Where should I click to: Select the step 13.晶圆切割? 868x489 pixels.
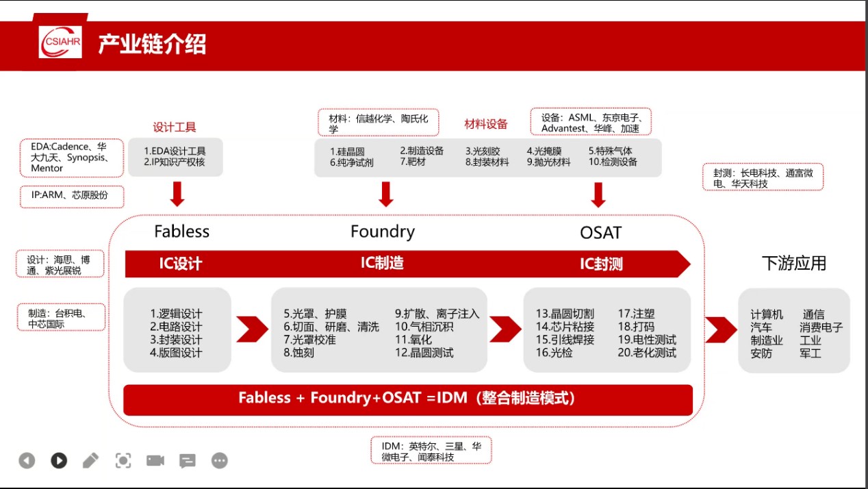565,314
